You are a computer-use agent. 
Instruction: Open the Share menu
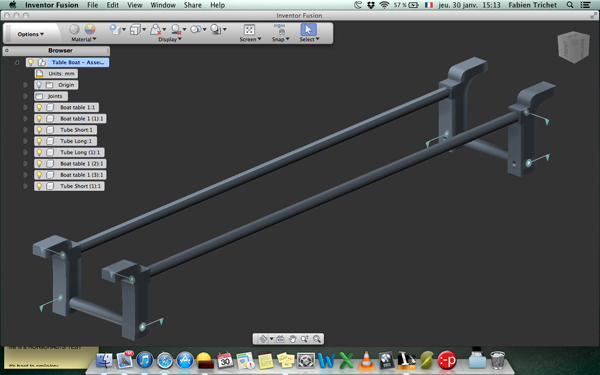(x=192, y=5)
